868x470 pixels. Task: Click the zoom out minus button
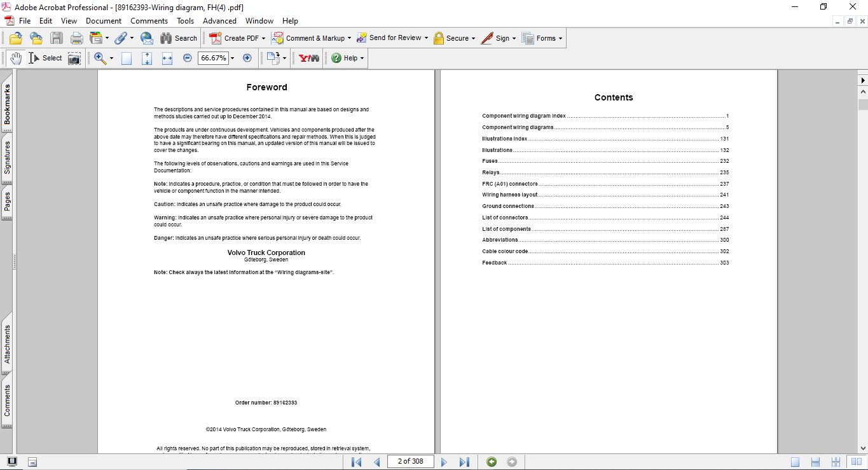tap(188, 58)
